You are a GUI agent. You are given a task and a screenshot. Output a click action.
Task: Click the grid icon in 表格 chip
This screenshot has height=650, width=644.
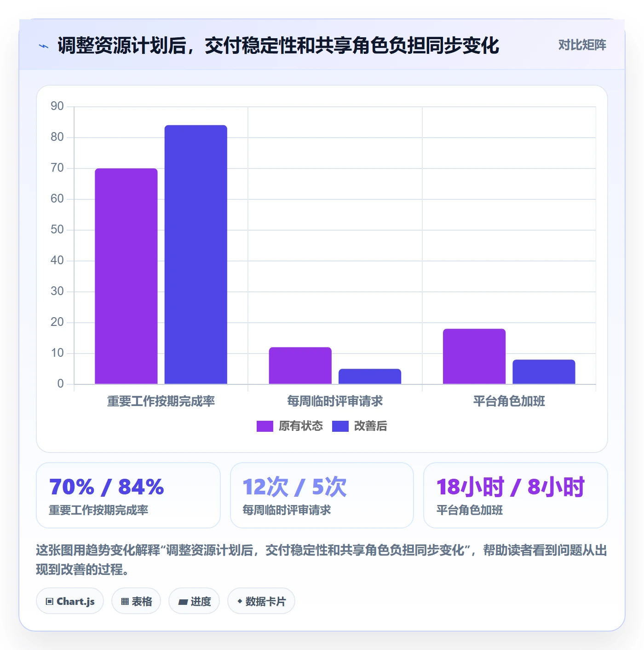click(x=125, y=602)
